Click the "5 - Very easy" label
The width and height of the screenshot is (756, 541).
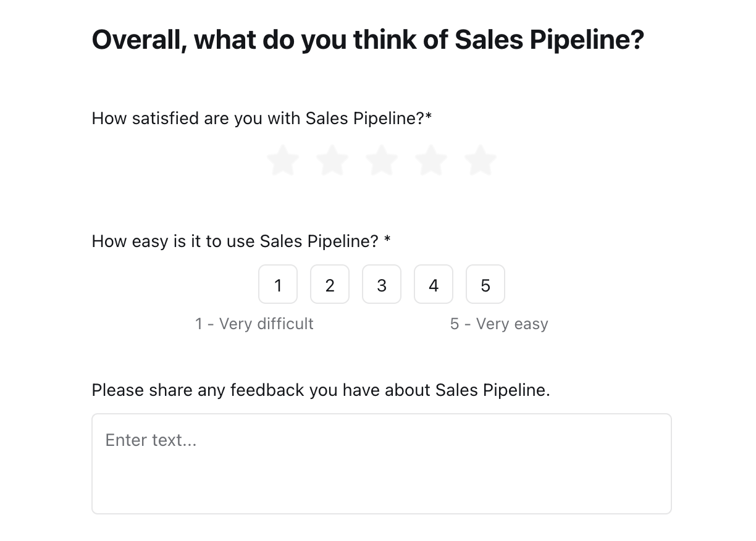pos(499,324)
